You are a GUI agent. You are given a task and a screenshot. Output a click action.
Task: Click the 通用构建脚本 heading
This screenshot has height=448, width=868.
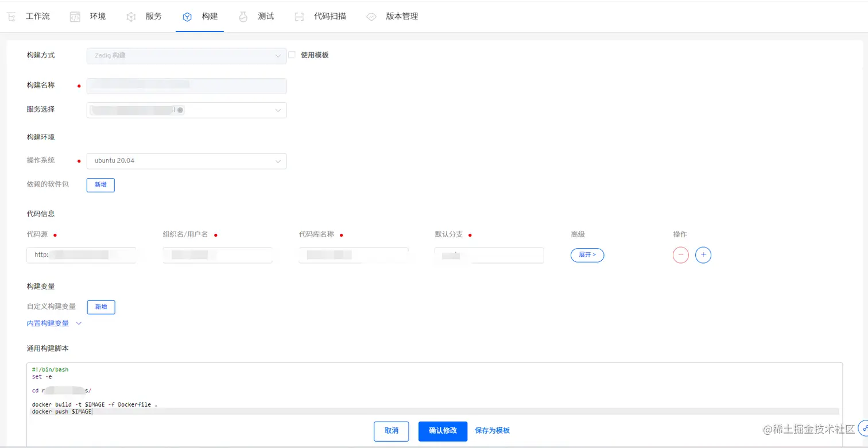pyautogui.click(x=48, y=349)
